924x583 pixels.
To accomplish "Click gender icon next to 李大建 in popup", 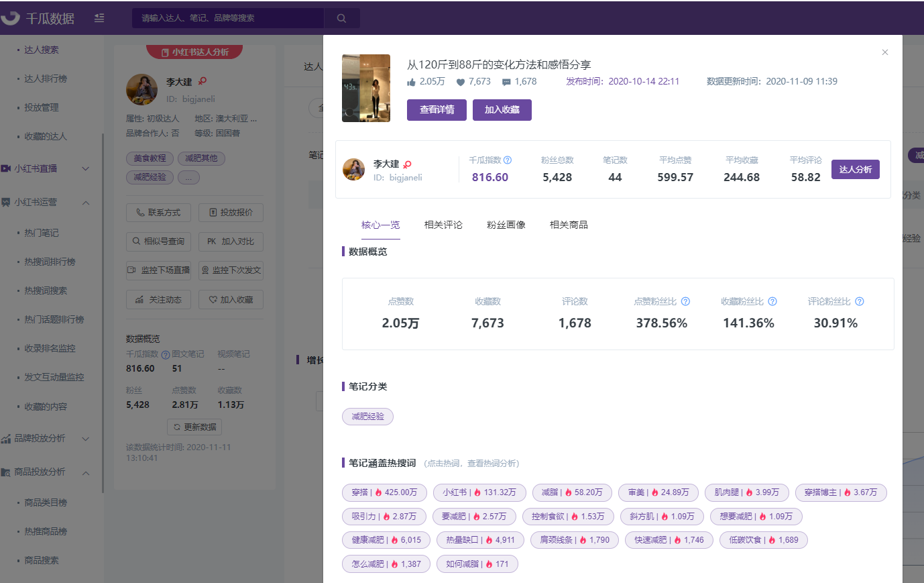I will tap(407, 164).
